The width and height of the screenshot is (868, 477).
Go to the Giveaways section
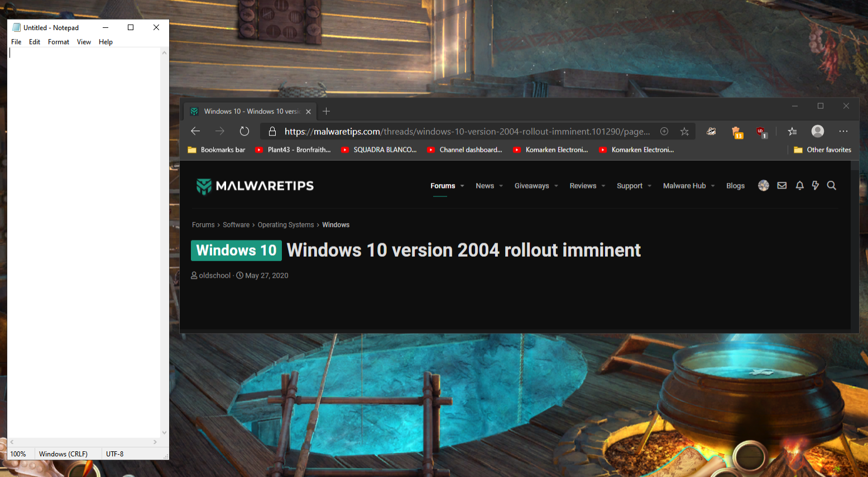tap(531, 186)
